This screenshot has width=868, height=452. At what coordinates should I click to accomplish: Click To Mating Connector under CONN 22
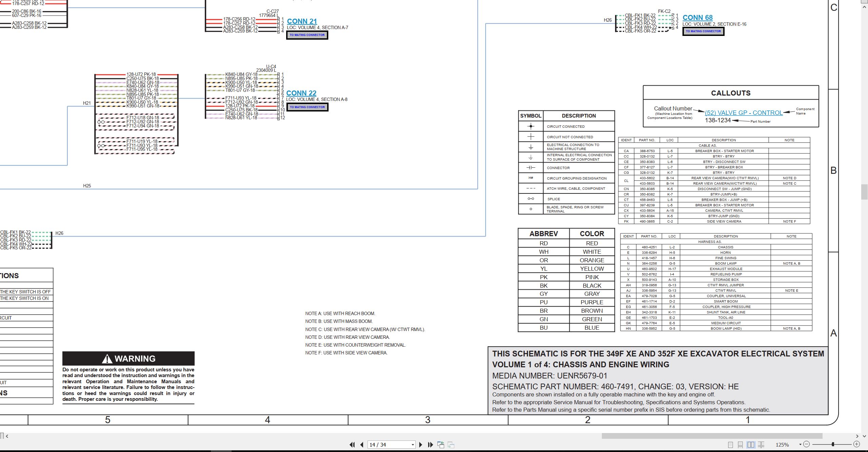pyautogui.click(x=307, y=107)
